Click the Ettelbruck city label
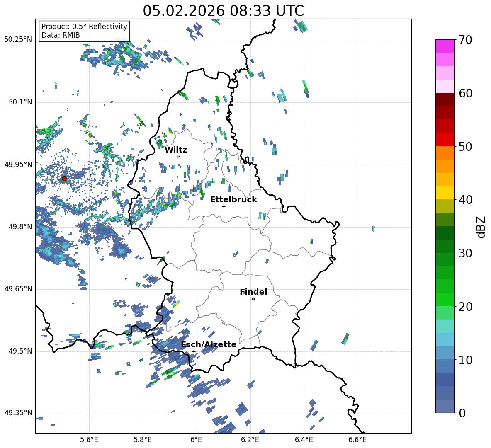 [x=233, y=200]
